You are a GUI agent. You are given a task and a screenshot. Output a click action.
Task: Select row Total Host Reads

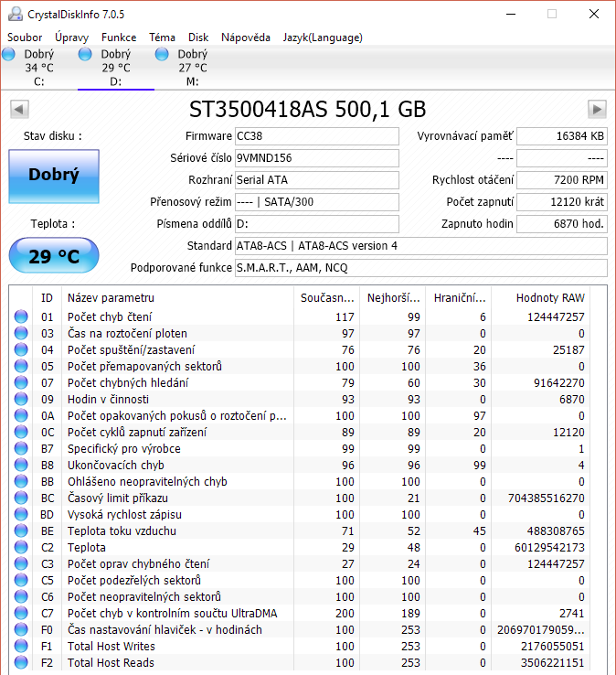click(300, 662)
